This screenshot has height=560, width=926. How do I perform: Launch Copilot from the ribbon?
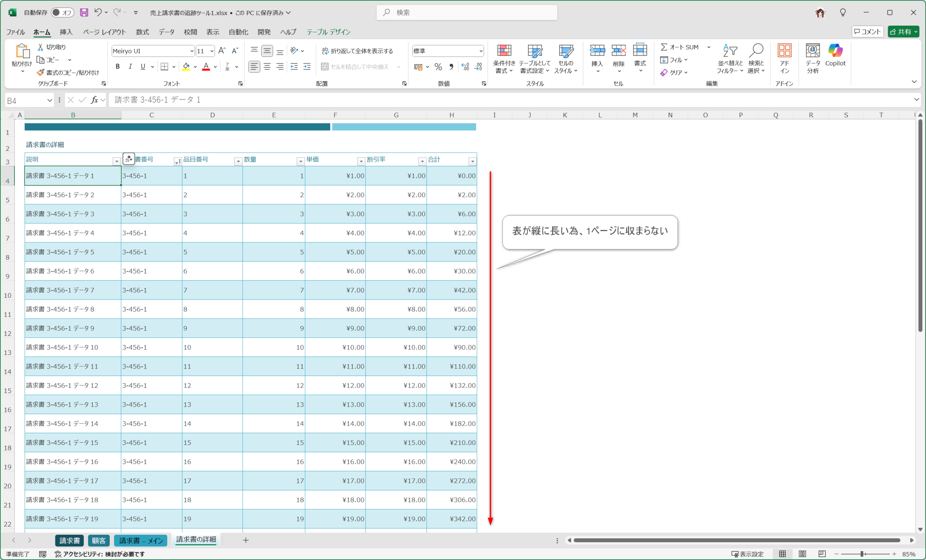pyautogui.click(x=835, y=50)
